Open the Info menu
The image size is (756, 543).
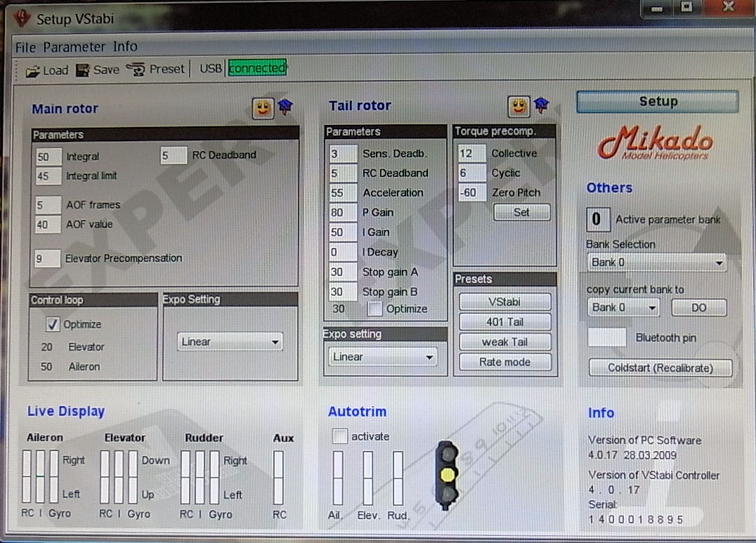(125, 46)
